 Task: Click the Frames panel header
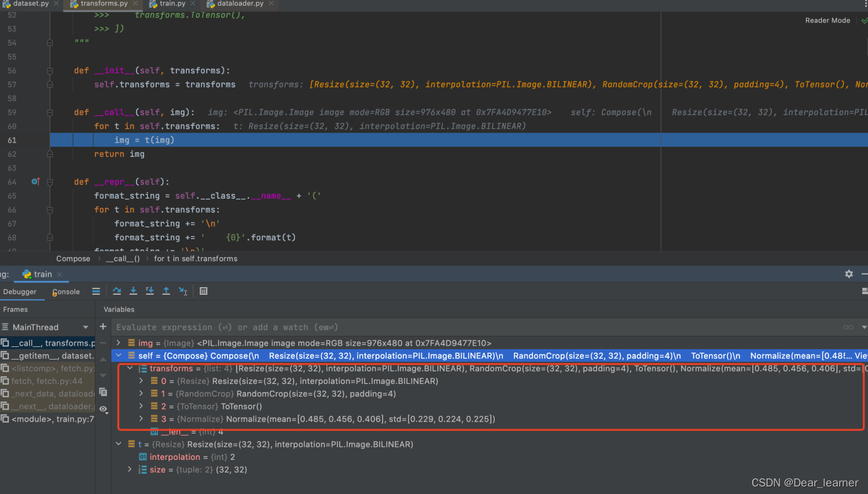coord(15,310)
